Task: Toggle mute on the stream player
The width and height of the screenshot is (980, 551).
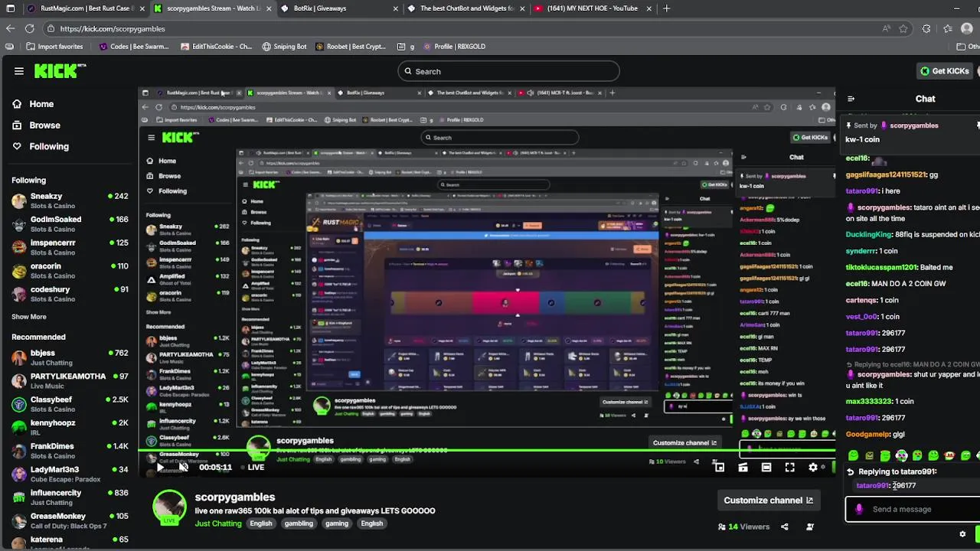Action: [x=183, y=467]
